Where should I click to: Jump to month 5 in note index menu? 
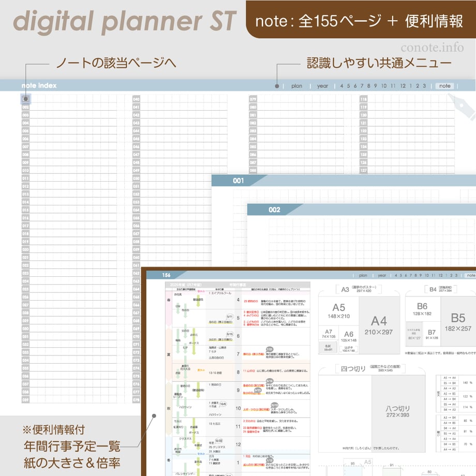coord(348,86)
